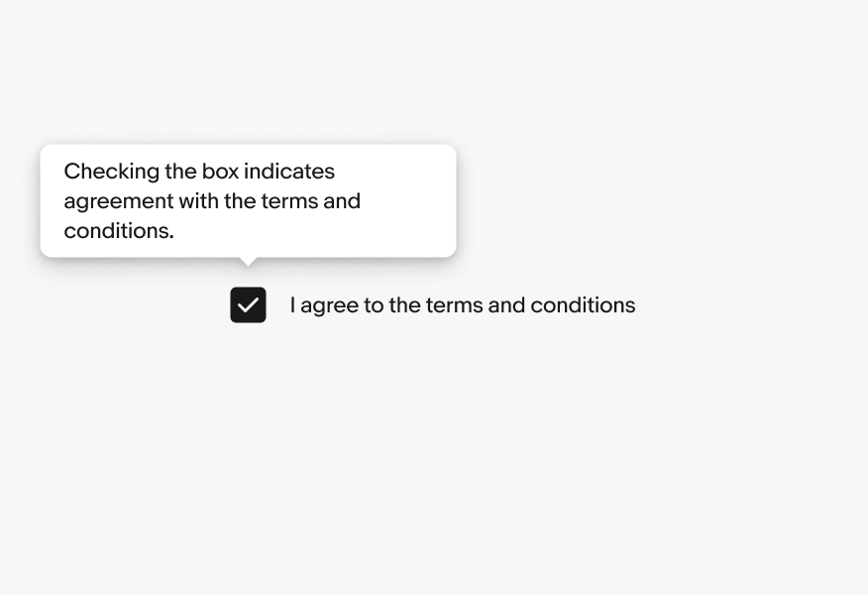Select the word "agree" in the checkbox label

[329, 306]
